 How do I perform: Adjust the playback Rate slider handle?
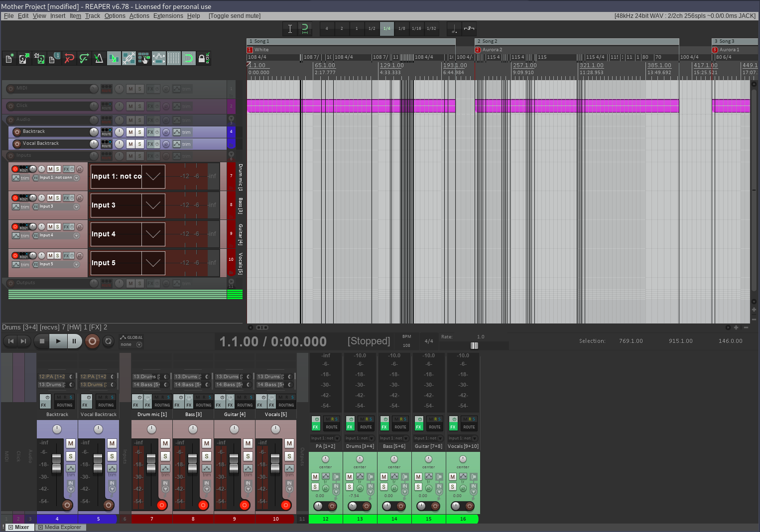point(474,345)
